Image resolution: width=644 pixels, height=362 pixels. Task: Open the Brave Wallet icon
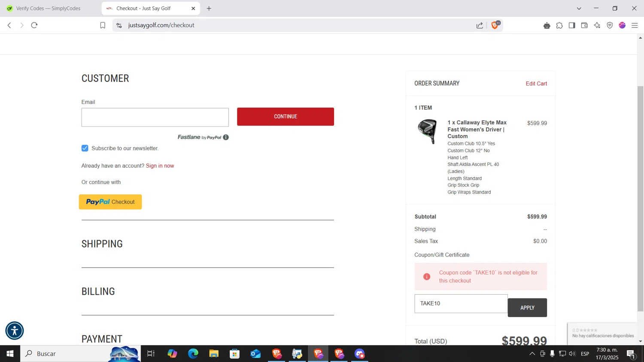click(584, 25)
